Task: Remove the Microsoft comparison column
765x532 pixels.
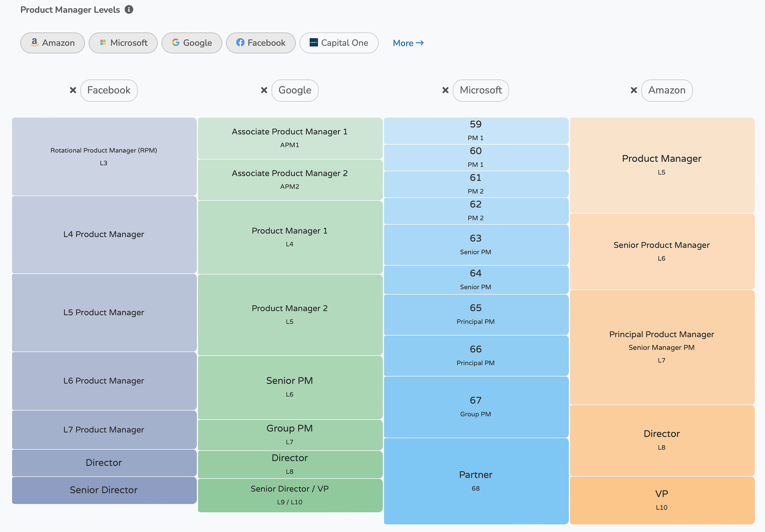Action: [x=445, y=90]
